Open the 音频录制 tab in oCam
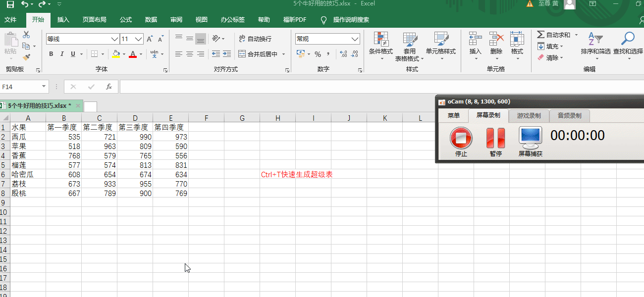Viewport: 644px width, 297px height. pyautogui.click(x=569, y=116)
